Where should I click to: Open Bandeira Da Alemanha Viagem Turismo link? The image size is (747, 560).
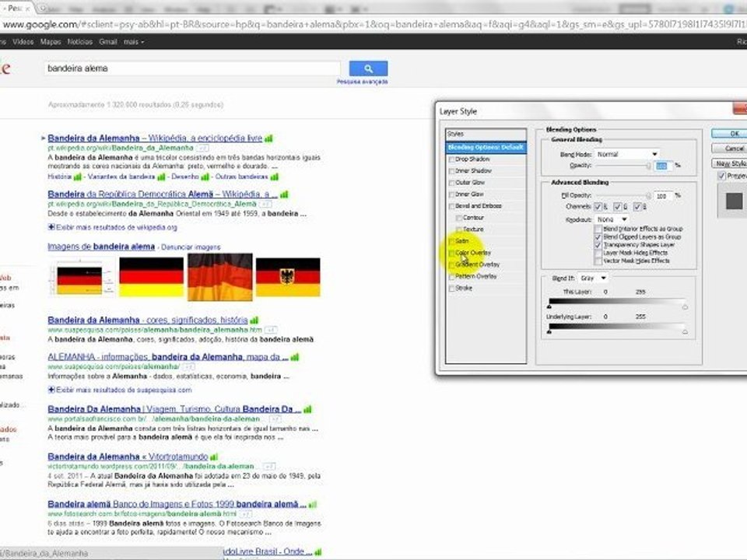[174, 409]
